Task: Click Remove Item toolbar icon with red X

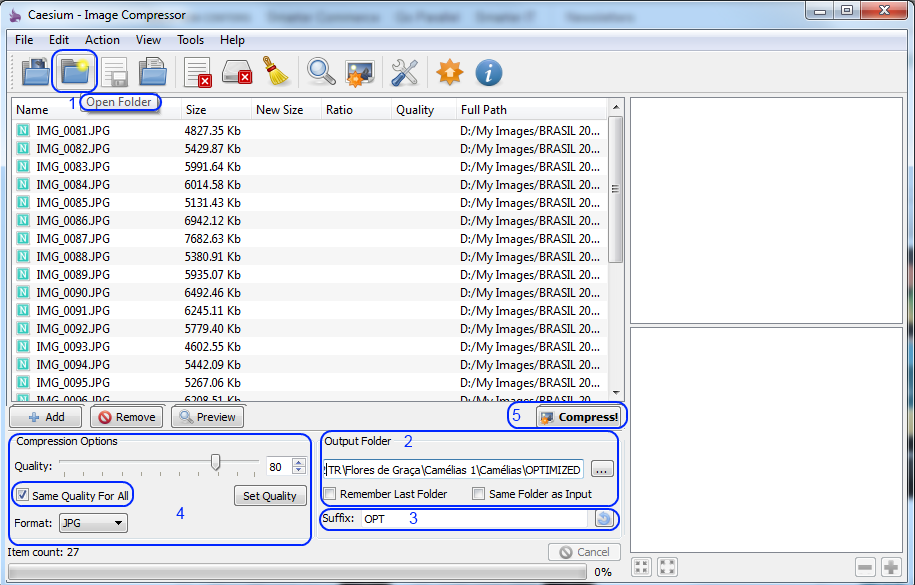Action: pyautogui.click(x=197, y=72)
